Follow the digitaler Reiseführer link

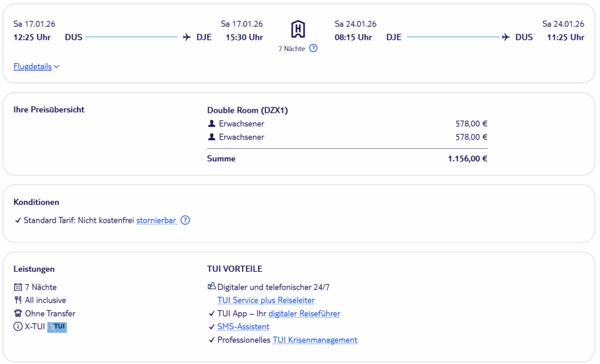tap(304, 313)
